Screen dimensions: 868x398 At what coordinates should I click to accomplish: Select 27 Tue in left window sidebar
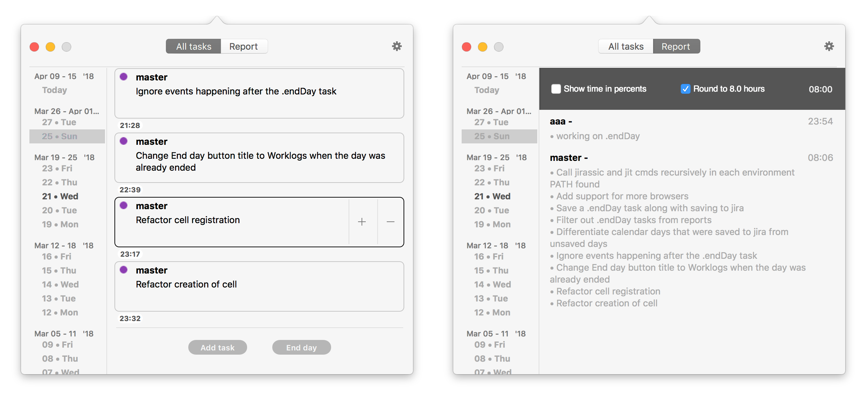[59, 122]
